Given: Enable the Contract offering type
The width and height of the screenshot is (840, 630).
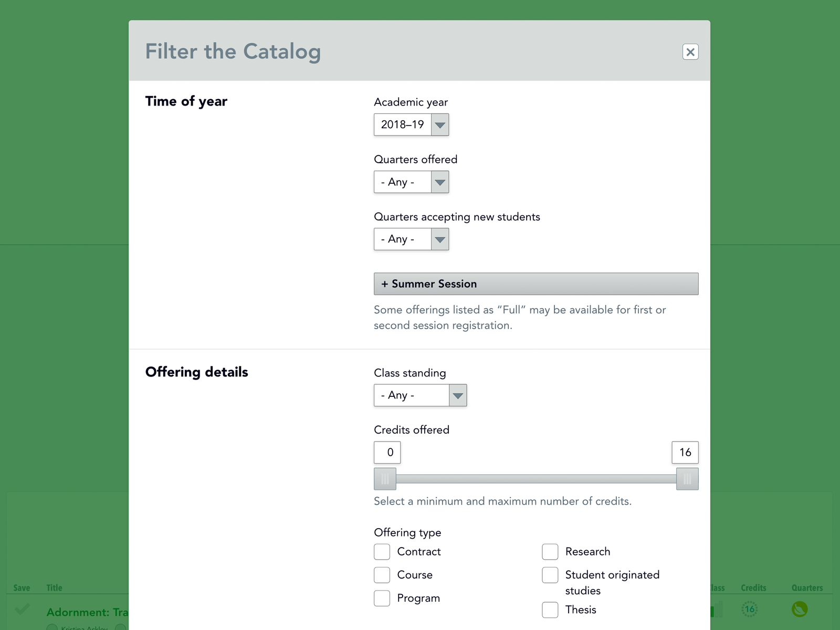Looking at the screenshot, I should [382, 552].
